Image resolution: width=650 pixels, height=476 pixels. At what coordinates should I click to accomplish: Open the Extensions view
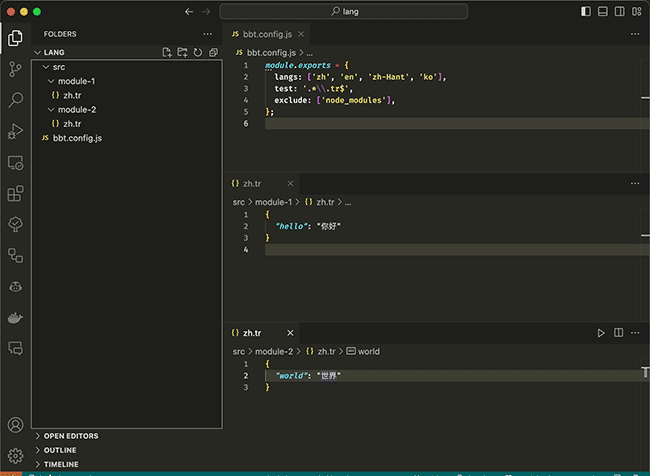pyautogui.click(x=15, y=193)
